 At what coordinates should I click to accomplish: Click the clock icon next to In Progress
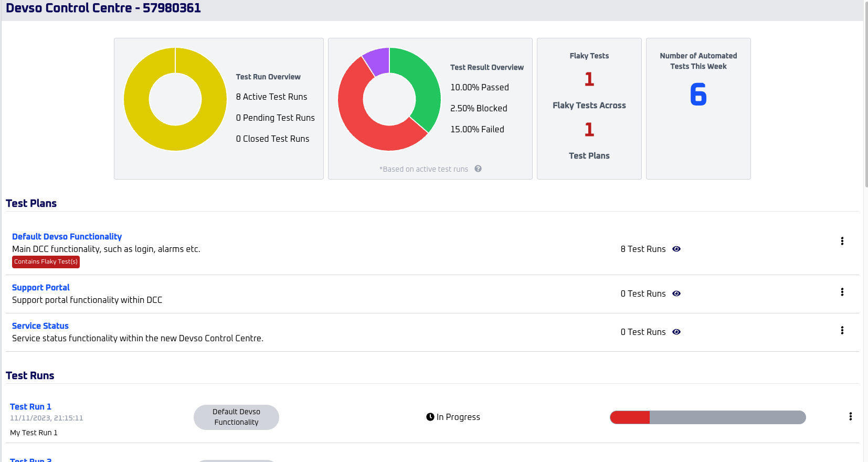(430, 417)
